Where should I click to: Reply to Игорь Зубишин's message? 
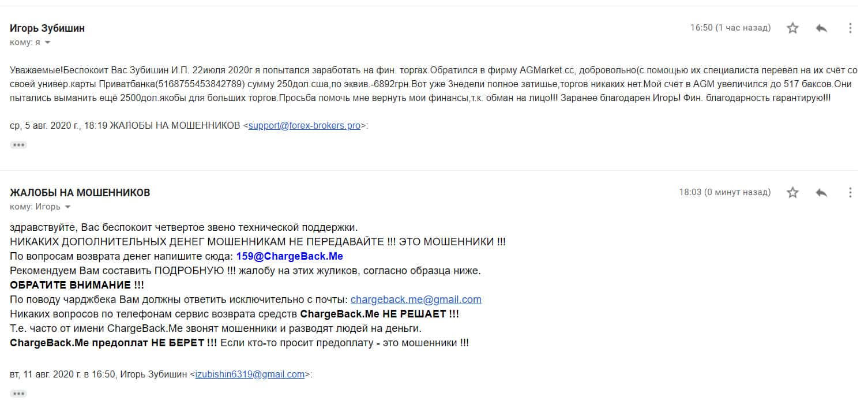(822, 28)
